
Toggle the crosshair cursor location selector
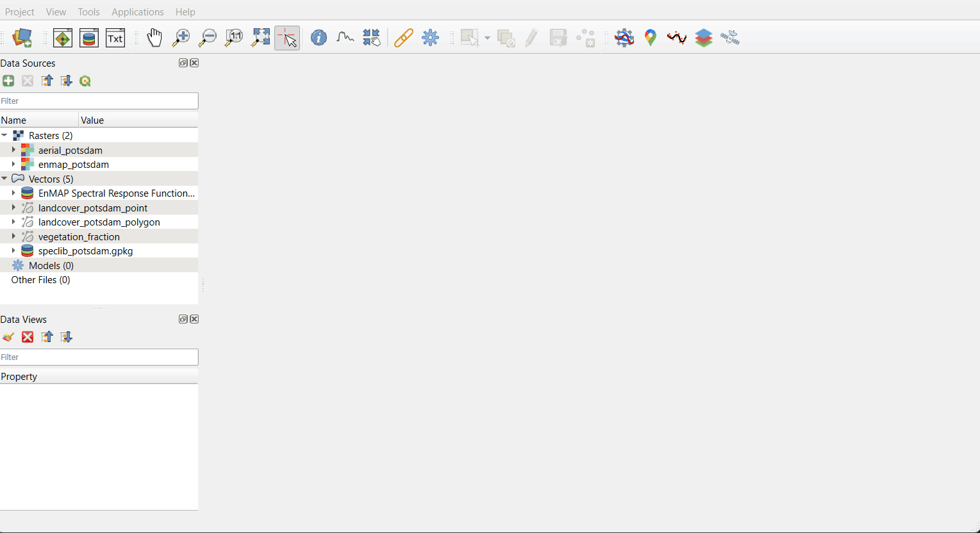point(287,38)
